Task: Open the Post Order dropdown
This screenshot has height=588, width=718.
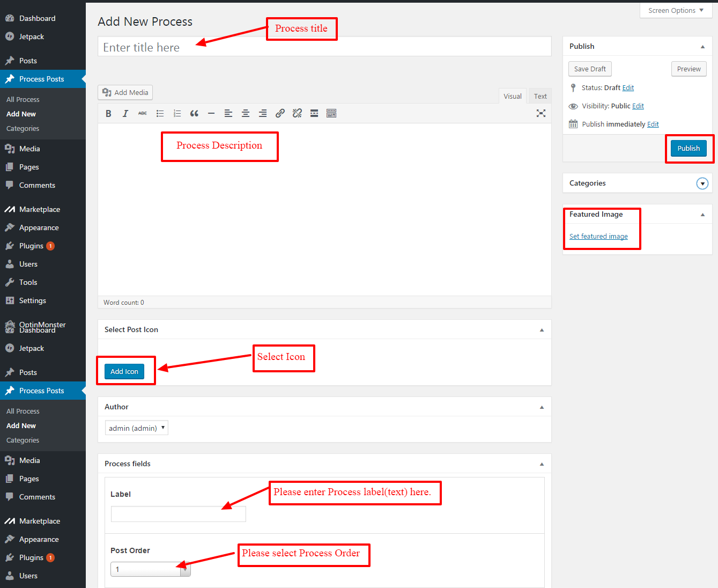Action: click(151, 569)
